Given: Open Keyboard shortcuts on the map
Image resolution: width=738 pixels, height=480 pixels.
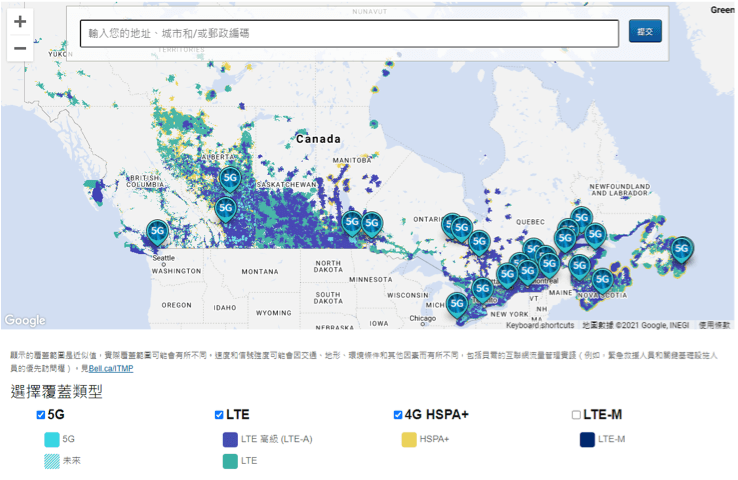Looking at the screenshot, I should 540,325.
